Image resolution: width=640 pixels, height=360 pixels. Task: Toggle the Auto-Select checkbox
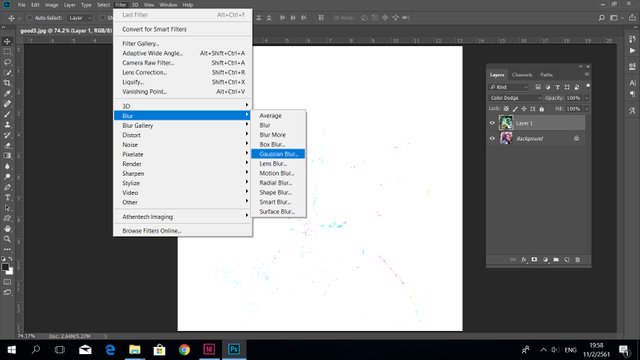click(x=29, y=18)
